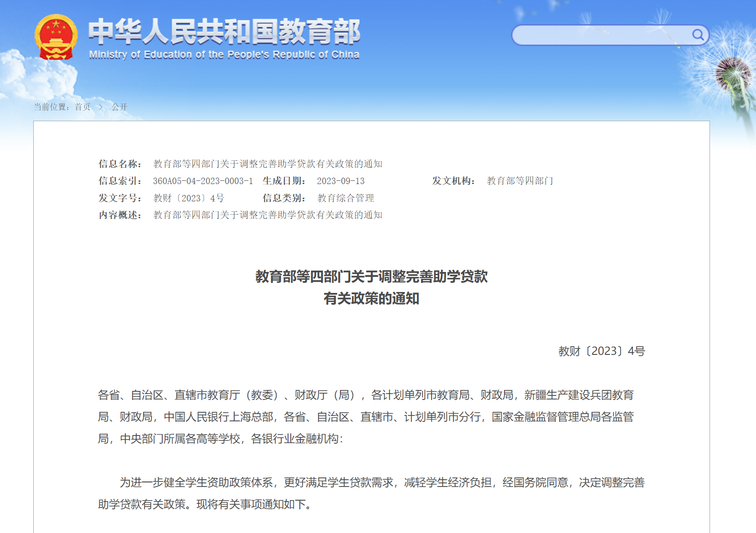Click the 发文字号 value in the metadata table
Image resolution: width=756 pixels, height=533 pixels.
coord(189,198)
